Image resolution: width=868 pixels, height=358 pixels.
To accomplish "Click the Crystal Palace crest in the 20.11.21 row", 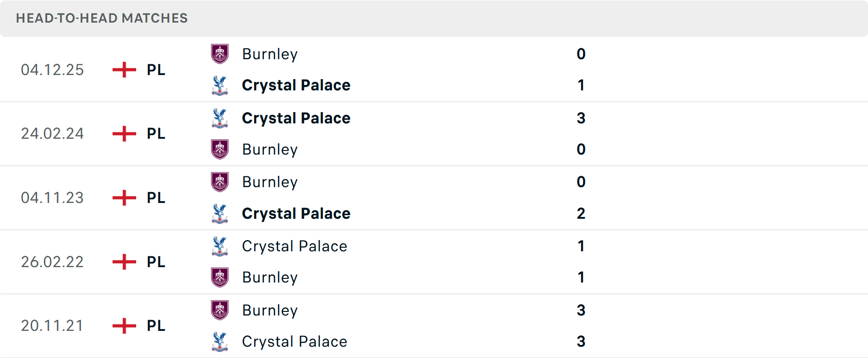I will click(220, 342).
